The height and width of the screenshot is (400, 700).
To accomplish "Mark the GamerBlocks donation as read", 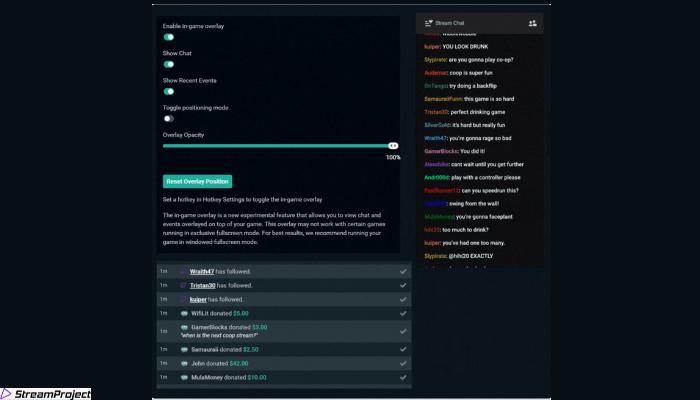I will (403, 331).
